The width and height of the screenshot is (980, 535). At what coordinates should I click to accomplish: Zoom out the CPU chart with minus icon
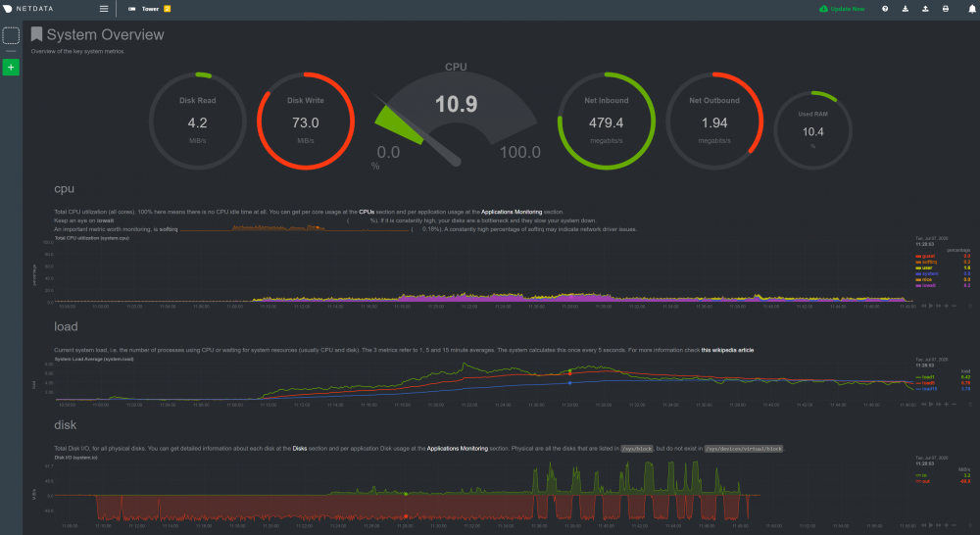[954, 306]
